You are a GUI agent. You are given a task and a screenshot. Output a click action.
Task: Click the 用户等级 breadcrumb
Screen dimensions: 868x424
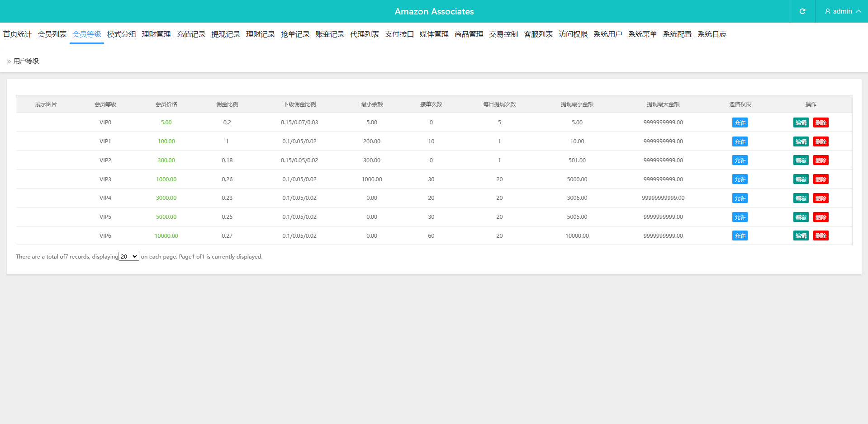click(x=26, y=61)
